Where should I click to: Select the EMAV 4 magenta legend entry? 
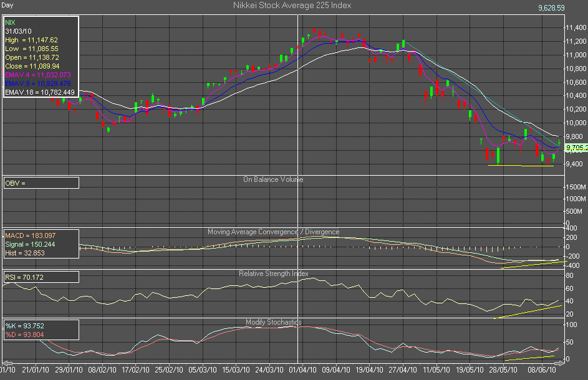38,75
